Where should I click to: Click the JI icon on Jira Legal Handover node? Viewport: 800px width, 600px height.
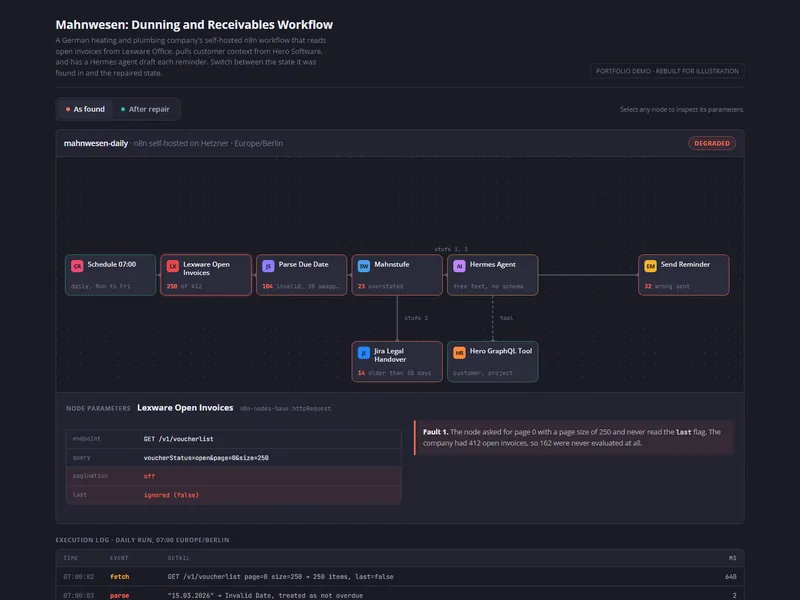point(364,353)
